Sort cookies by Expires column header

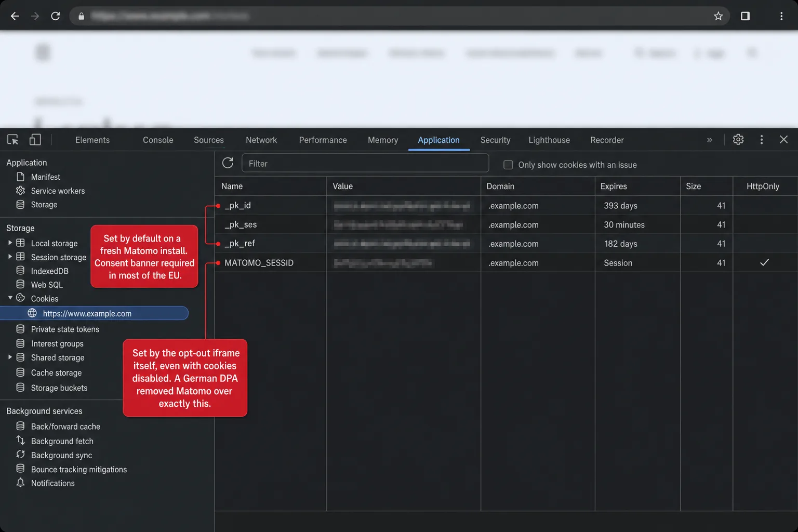pyautogui.click(x=637, y=186)
